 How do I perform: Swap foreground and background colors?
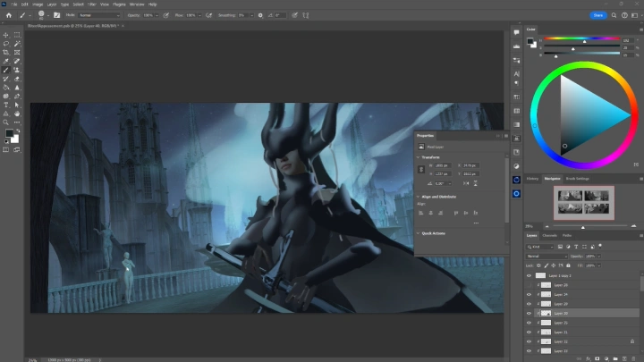(x=18, y=130)
